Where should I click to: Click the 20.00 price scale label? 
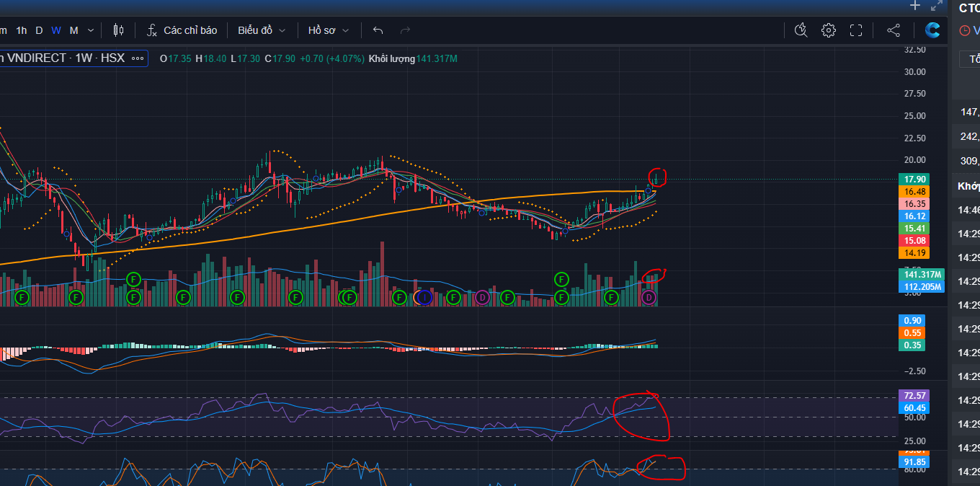914,160
